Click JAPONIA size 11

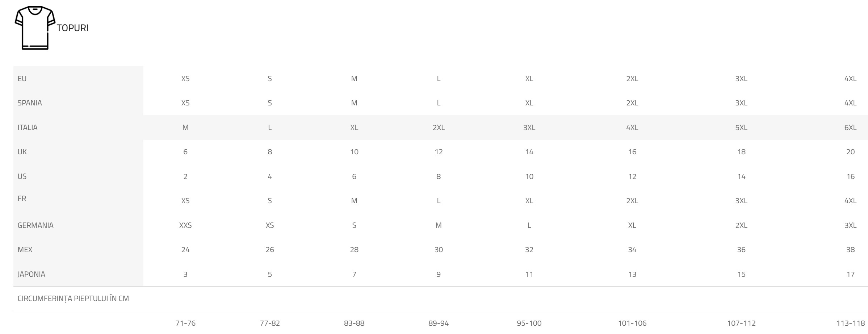coord(529,274)
